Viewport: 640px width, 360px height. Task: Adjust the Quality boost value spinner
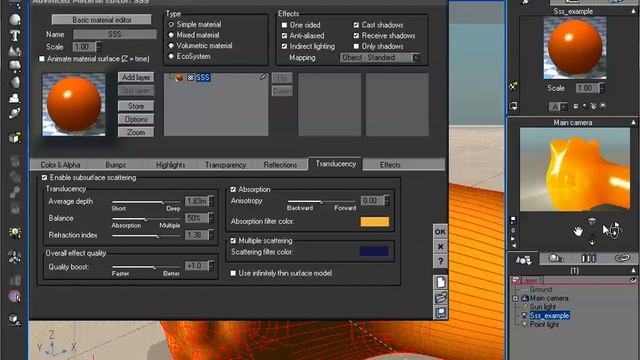coord(211,266)
